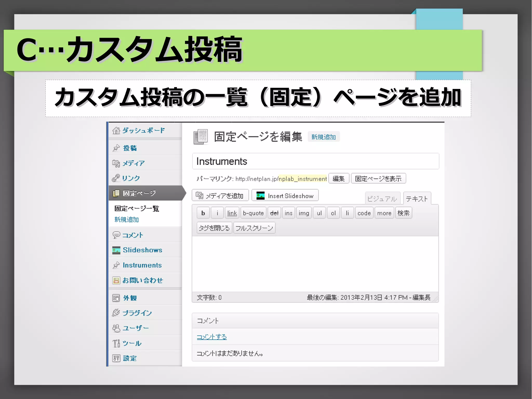Click the link quicktag button

(232, 213)
